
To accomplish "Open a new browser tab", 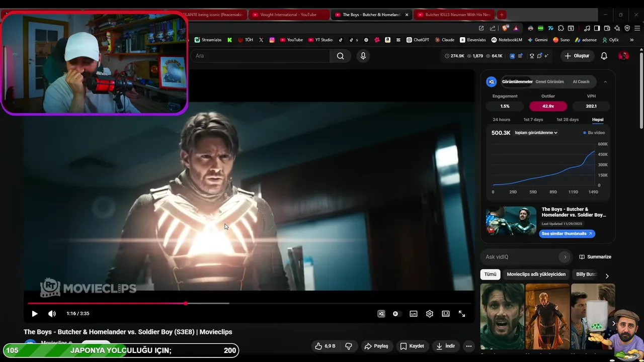I will coord(502,15).
